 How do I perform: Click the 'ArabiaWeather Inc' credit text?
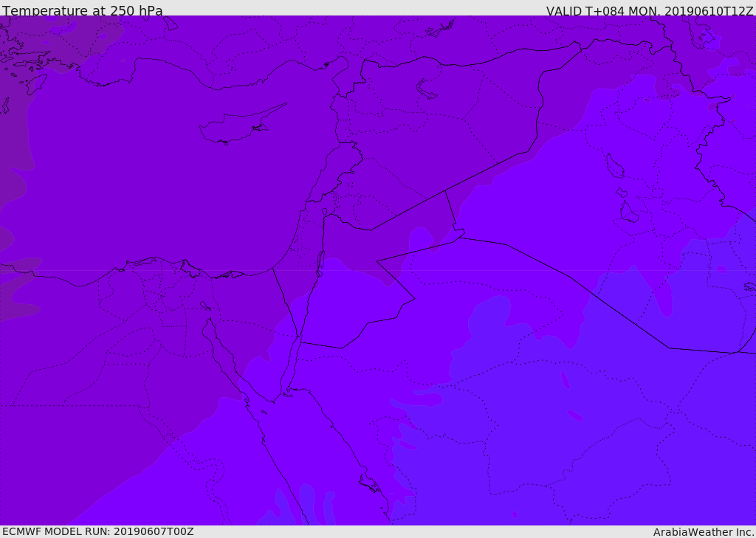704,532
